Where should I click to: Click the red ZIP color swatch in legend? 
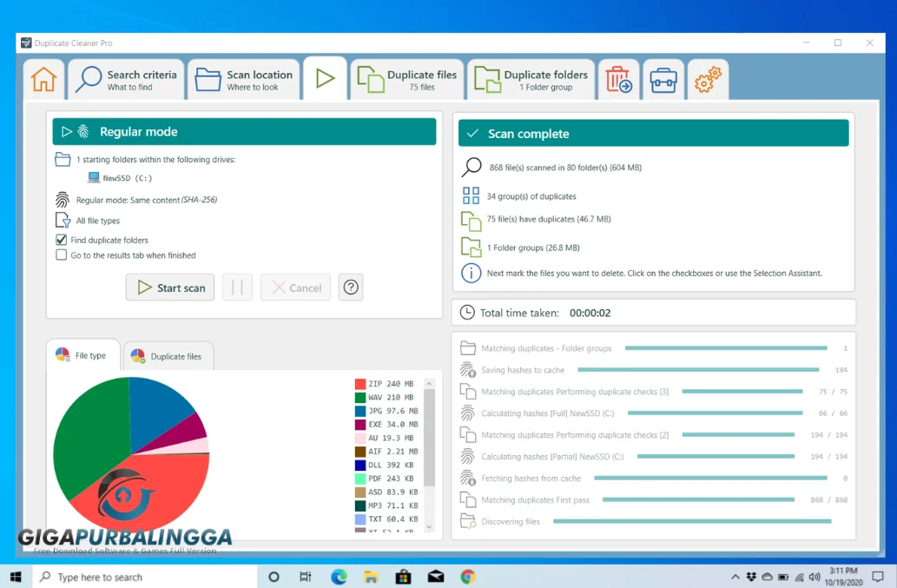click(x=360, y=384)
